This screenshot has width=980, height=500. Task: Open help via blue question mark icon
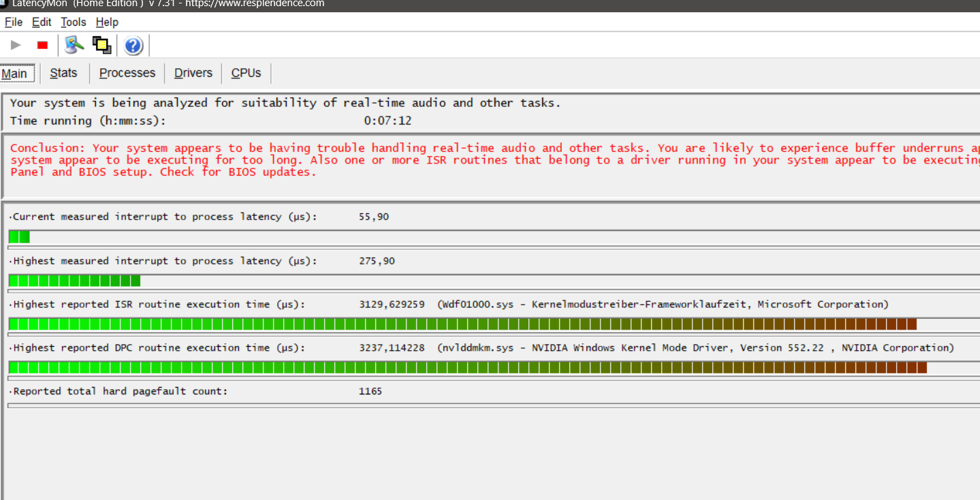tap(133, 46)
